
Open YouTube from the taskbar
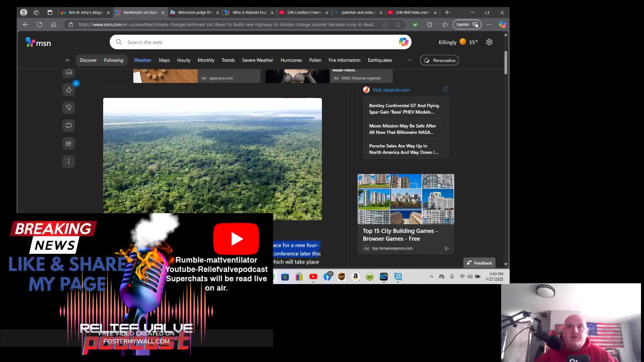tap(313, 277)
